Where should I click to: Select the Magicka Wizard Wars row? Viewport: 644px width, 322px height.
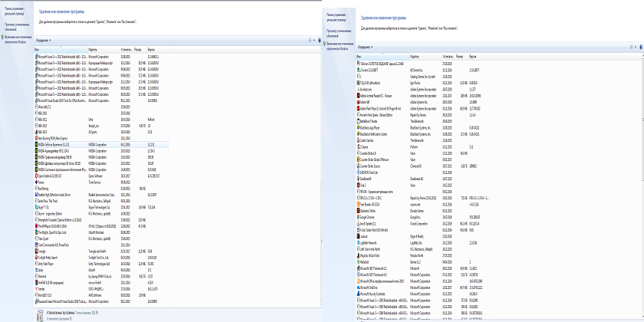tap(423, 255)
